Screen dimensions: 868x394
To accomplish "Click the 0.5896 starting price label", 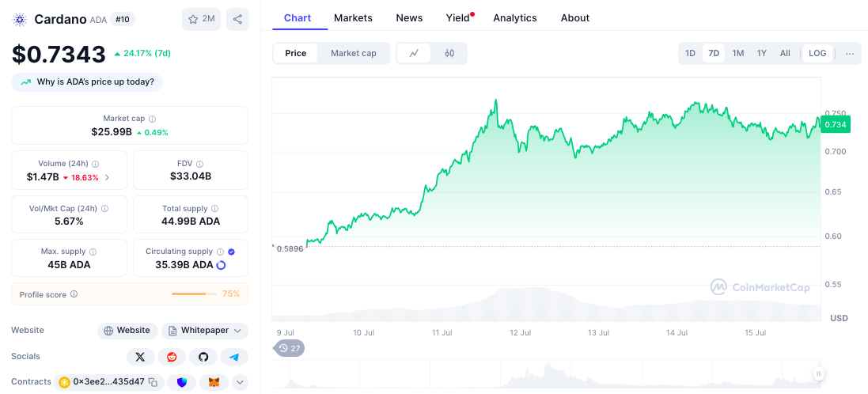I will click(x=289, y=248).
